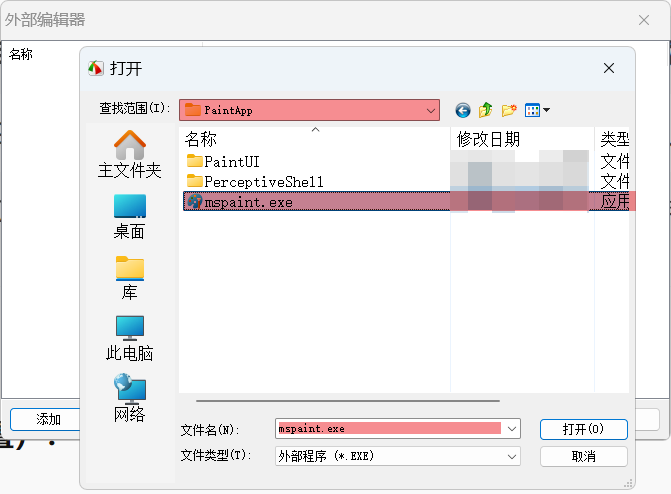Create a new folder with toolbar icon
This screenshot has height=494, width=671.
509,110
